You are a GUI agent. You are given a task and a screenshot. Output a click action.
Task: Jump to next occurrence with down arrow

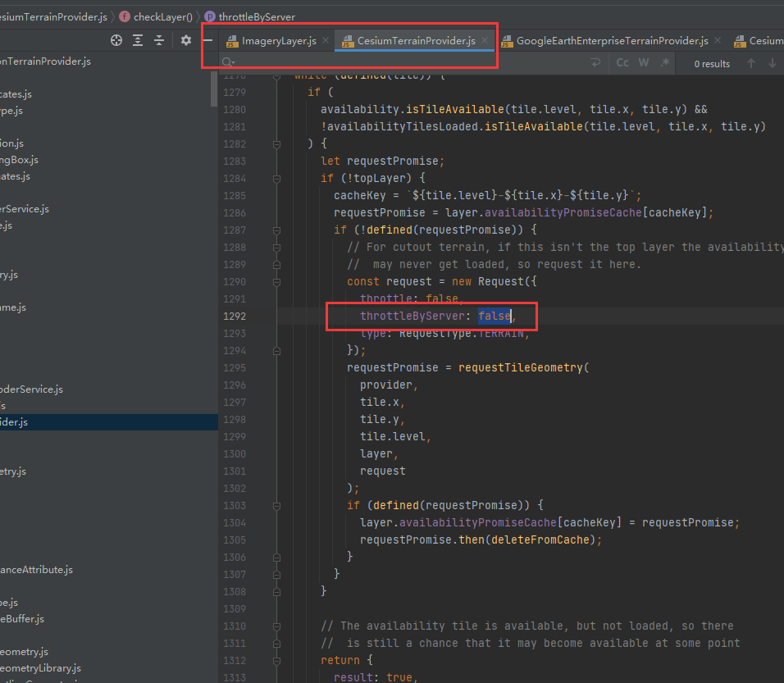[x=772, y=63]
